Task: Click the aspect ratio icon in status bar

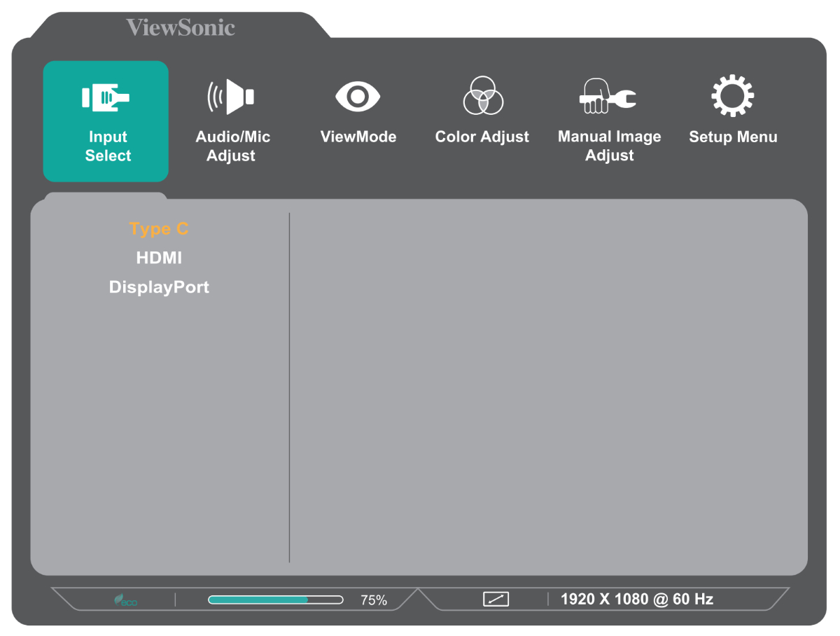Action: click(496, 600)
